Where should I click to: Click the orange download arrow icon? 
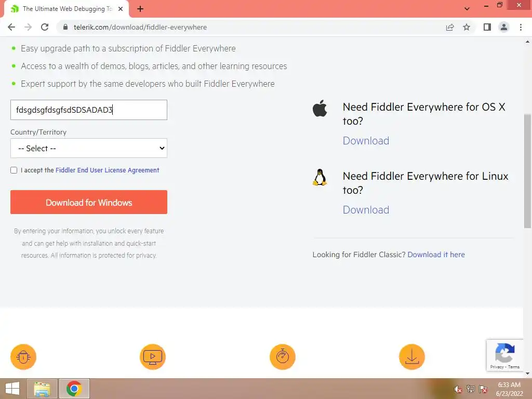pos(412,357)
